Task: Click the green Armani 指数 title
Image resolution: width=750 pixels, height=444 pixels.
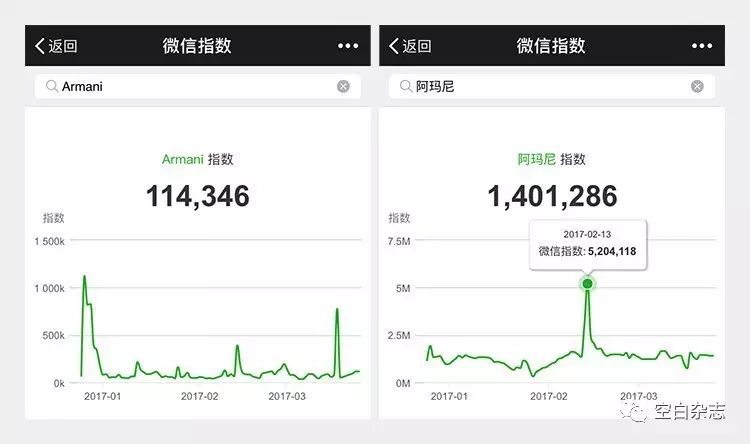Action: pos(198,159)
